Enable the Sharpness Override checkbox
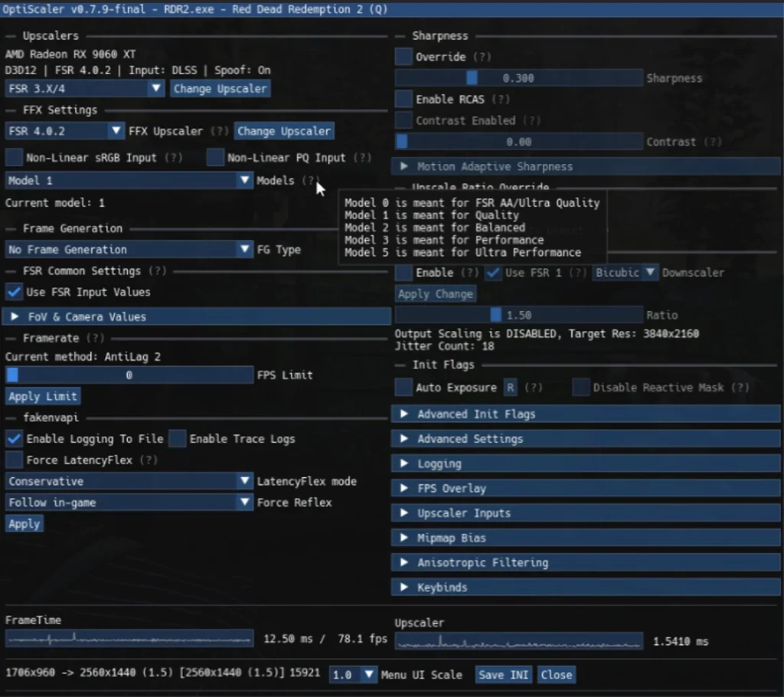Viewport: 784px width, 697px height. (403, 57)
